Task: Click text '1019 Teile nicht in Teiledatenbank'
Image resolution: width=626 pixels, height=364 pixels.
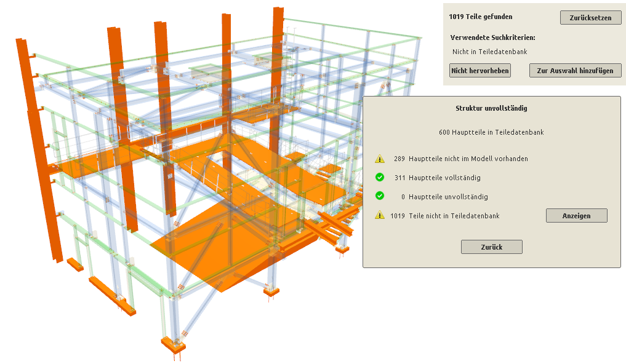Action: click(x=445, y=216)
